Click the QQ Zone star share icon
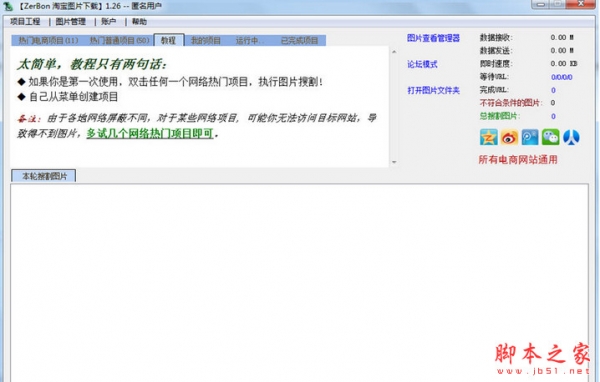 pos(489,137)
